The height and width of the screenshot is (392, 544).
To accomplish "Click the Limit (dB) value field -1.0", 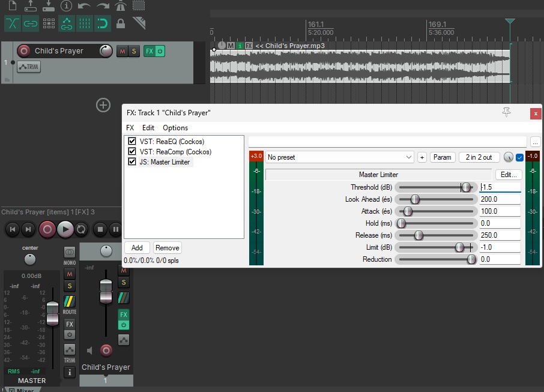I will tap(500, 247).
